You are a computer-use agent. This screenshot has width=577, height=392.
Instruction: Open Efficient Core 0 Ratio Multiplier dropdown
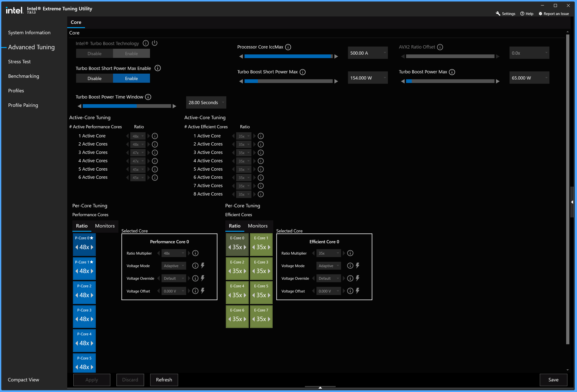[329, 253]
